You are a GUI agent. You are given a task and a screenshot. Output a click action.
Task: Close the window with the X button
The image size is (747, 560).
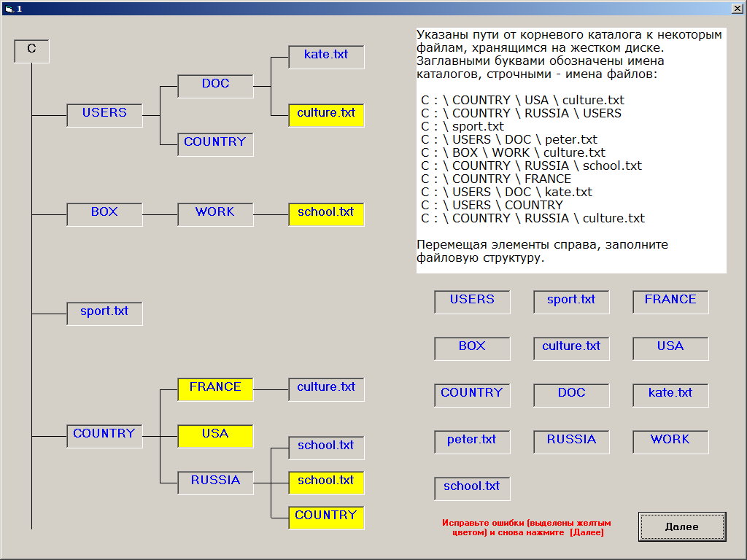click(x=737, y=8)
